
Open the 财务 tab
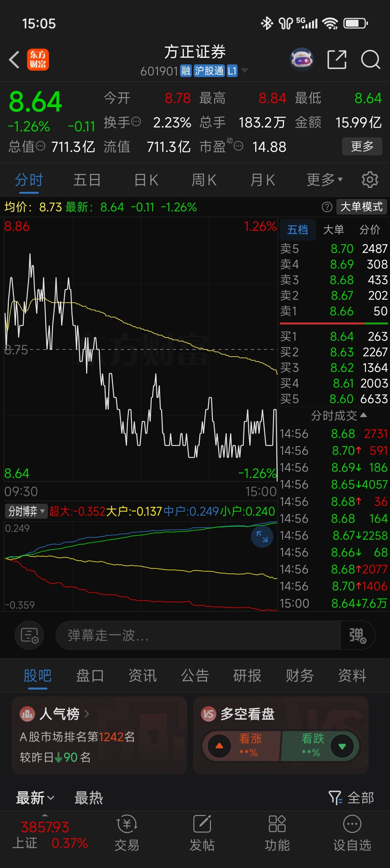tap(300, 675)
